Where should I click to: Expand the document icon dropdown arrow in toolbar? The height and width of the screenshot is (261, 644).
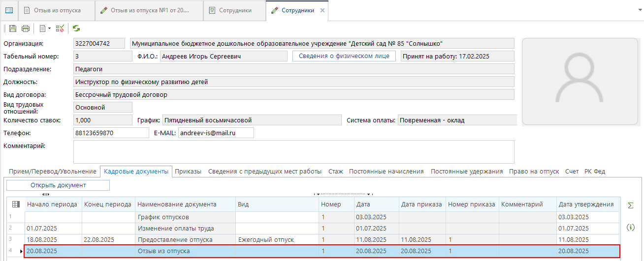[50, 29]
